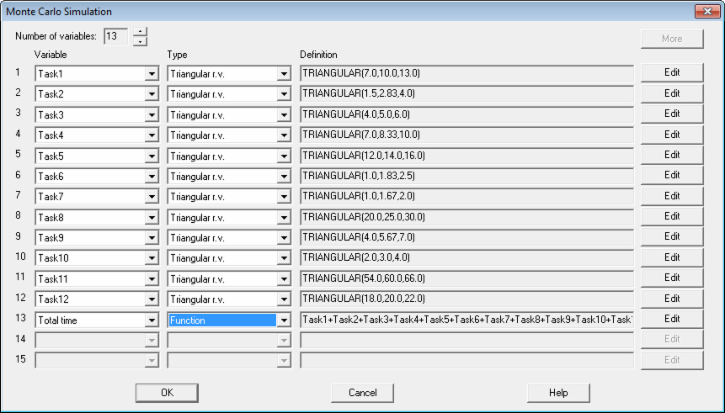This screenshot has width=725, height=413.
Task: Open the Type dropdown for Task12
Action: coord(283,299)
